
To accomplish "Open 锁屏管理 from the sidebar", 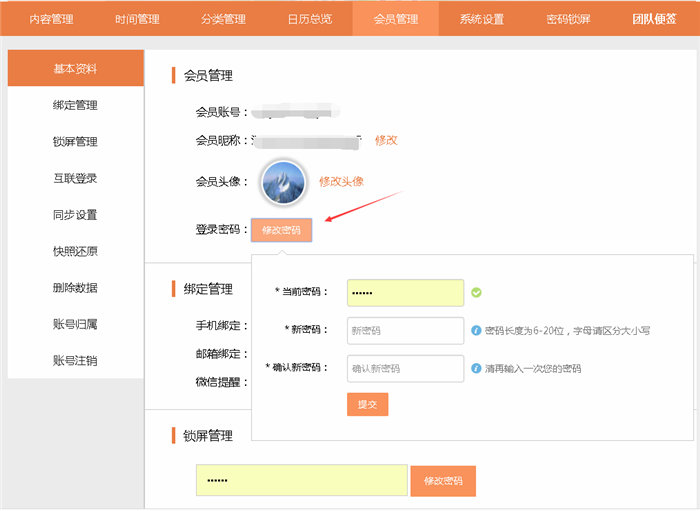I will (75, 142).
